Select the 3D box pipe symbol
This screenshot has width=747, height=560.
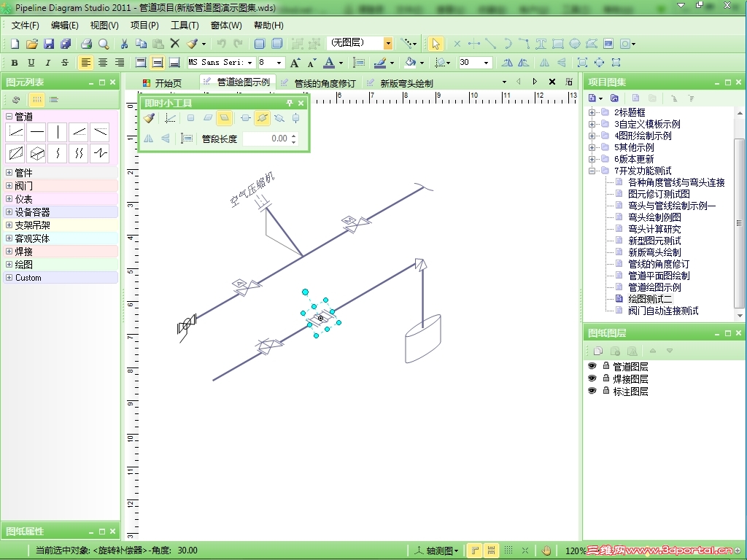pos(36,153)
